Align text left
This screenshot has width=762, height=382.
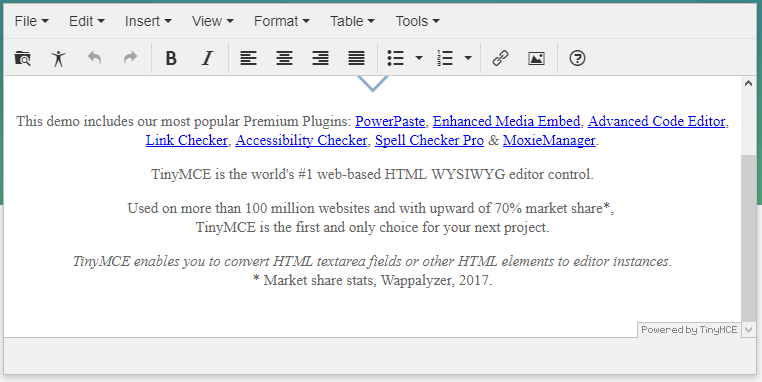click(x=248, y=58)
